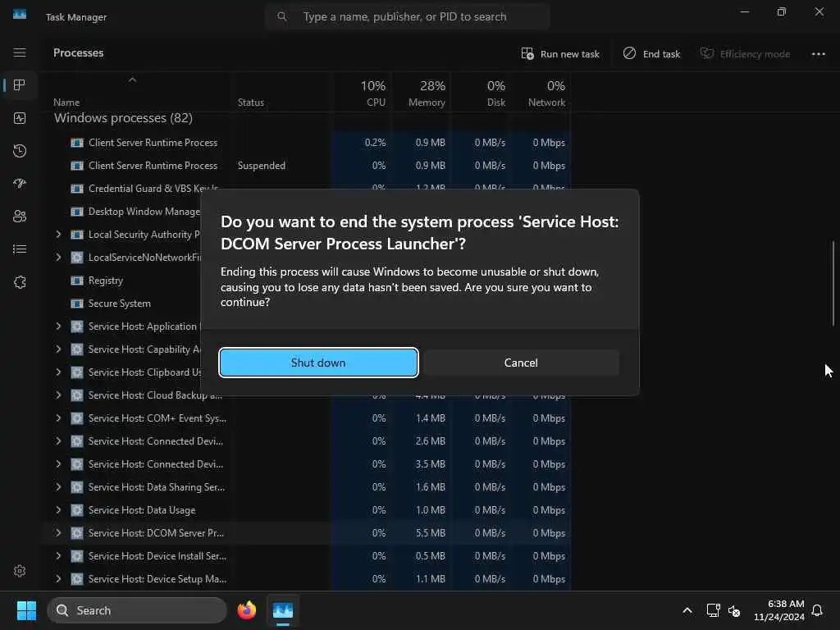The height and width of the screenshot is (630, 840).
Task: Launch Firefox from the taskbar
Action: (x=246, y=610)
